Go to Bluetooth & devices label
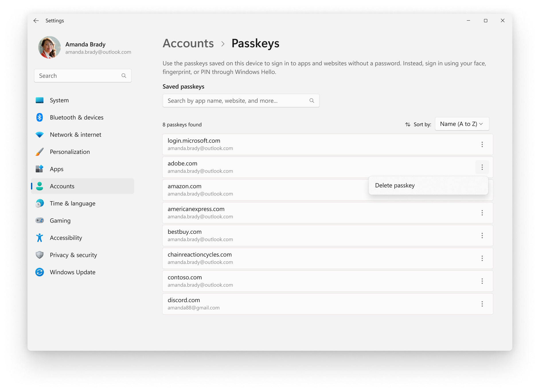The height and width of the screenshot is (392, 540). [x=77, y=117]
